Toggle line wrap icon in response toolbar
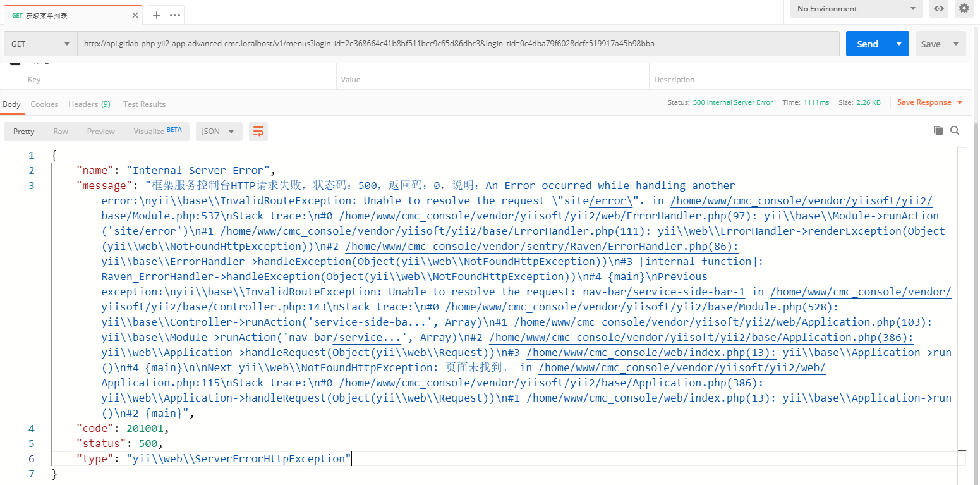 click(258, 132)
